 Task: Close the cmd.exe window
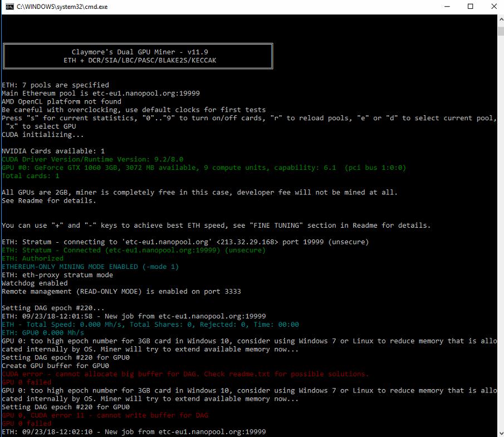point(494,7)
